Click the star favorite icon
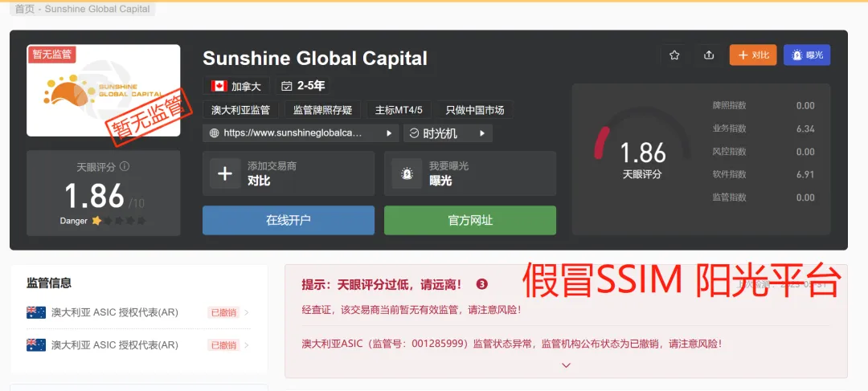868x391 pixels. [674, 55]
